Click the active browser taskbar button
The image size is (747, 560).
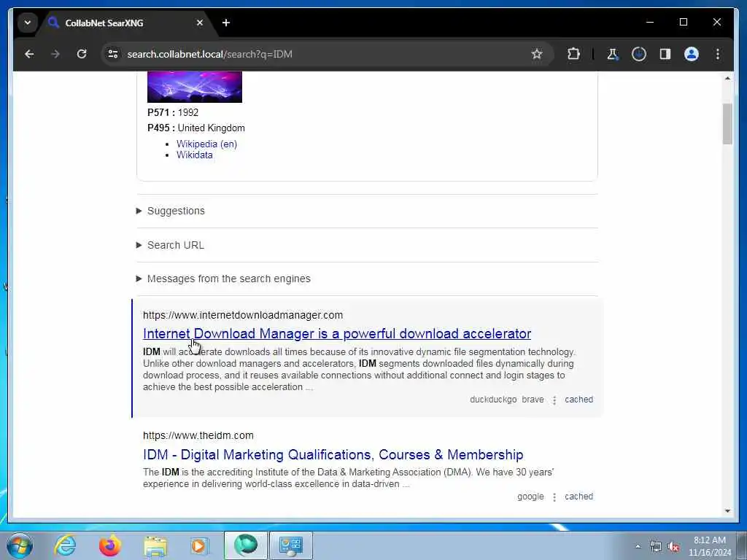coord(245,545)
